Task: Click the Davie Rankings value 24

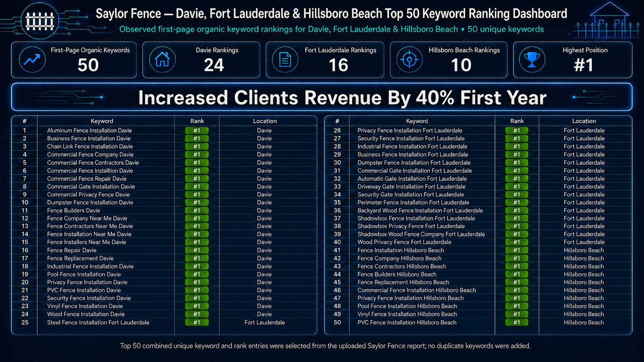Action: pos(214,65)
